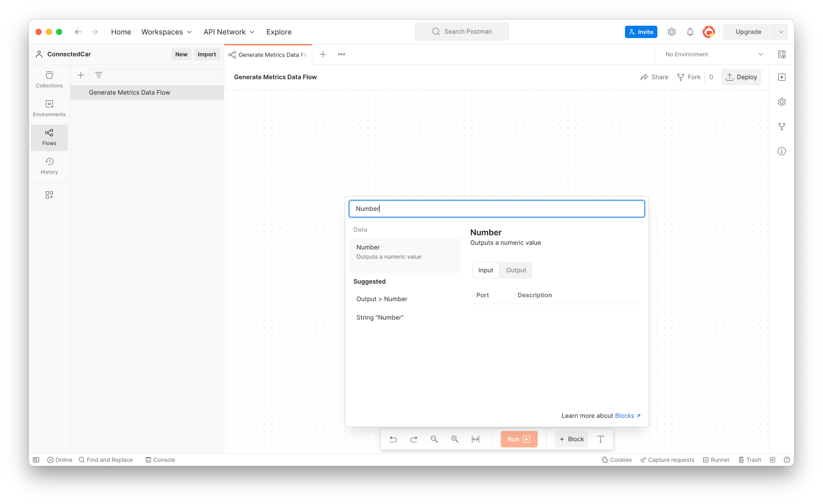The height and width of the screenshot is (504, 823).
Task: Select the Input tab in block details
Action: pyautogui.click(x=486, y=270)
